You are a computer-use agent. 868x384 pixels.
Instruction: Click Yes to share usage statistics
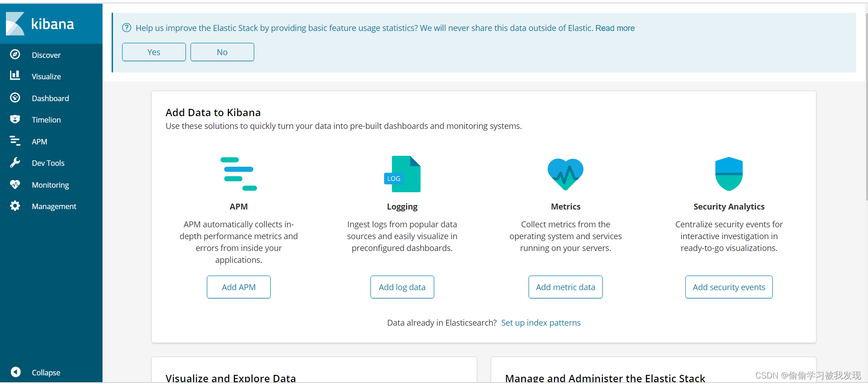click(154, 52)
